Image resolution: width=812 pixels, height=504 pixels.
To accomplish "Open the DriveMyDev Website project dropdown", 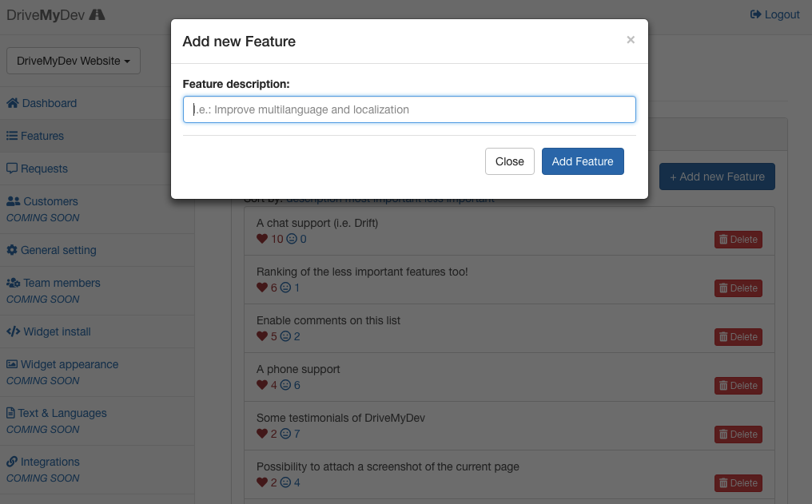I will point(74,61).
